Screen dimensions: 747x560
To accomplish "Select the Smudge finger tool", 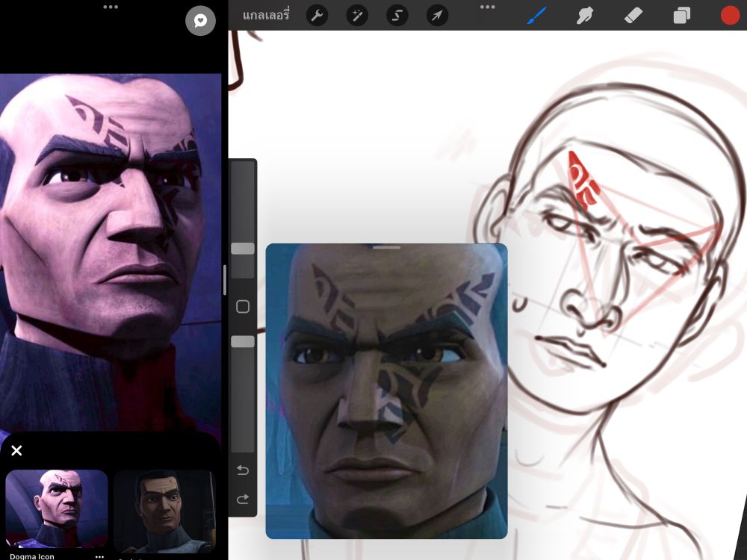I will click(585, 16).
